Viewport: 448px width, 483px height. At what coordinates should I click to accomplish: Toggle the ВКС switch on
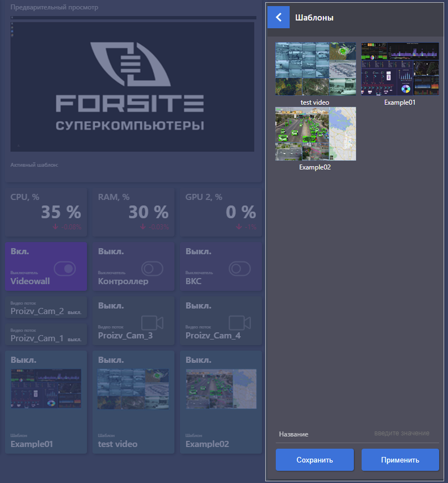point(240,269)
